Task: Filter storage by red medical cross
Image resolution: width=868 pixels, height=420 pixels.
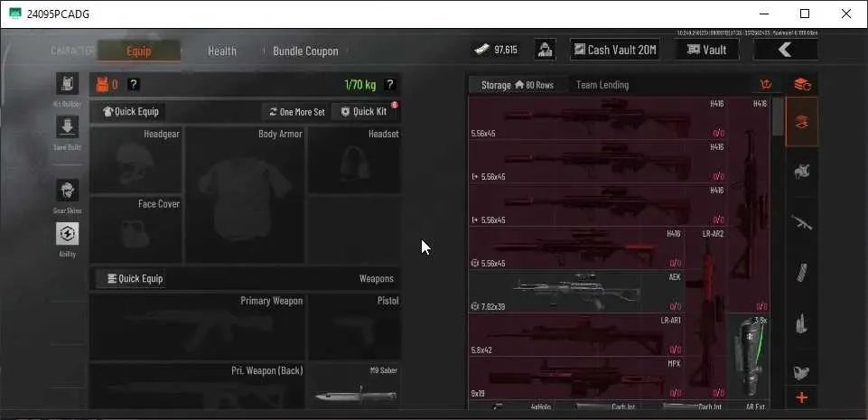Action: click(801, 397)
